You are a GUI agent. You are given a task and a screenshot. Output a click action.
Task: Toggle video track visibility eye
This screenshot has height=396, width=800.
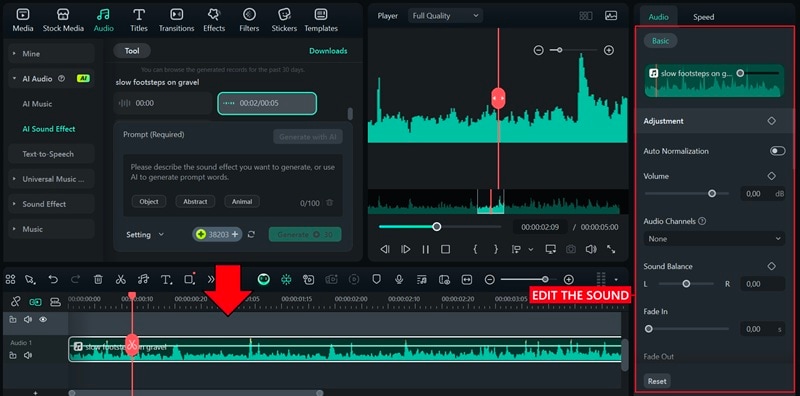[43, 319]
